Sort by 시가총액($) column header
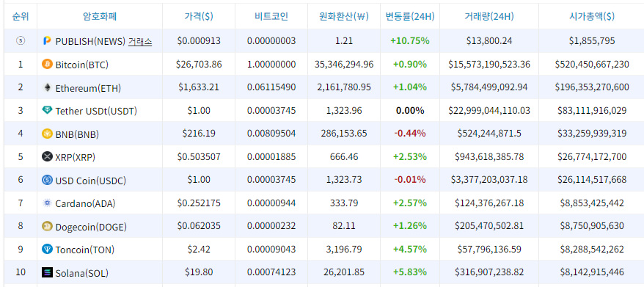Image resolution: width=644 pixels, height=287 pixels. (x=592, y=16)
